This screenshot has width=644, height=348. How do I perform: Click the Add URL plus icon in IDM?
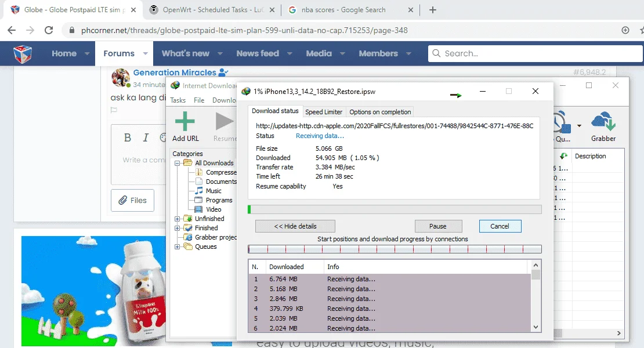click(x=185, y=121)
